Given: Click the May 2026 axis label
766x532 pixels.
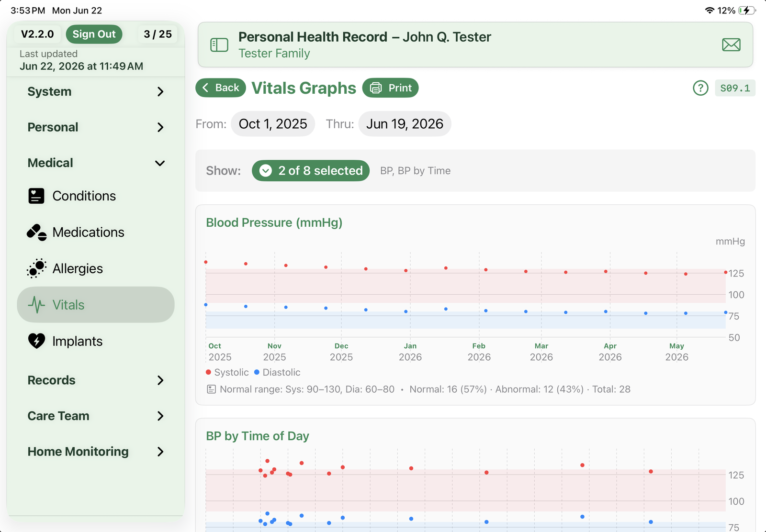Looking at the screenshot, I should pos(677,352).
